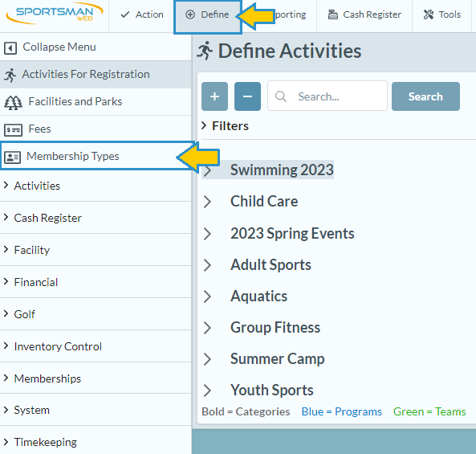Select the Swimming 2023 category
The image size is (476, 454).
point(282,170)
